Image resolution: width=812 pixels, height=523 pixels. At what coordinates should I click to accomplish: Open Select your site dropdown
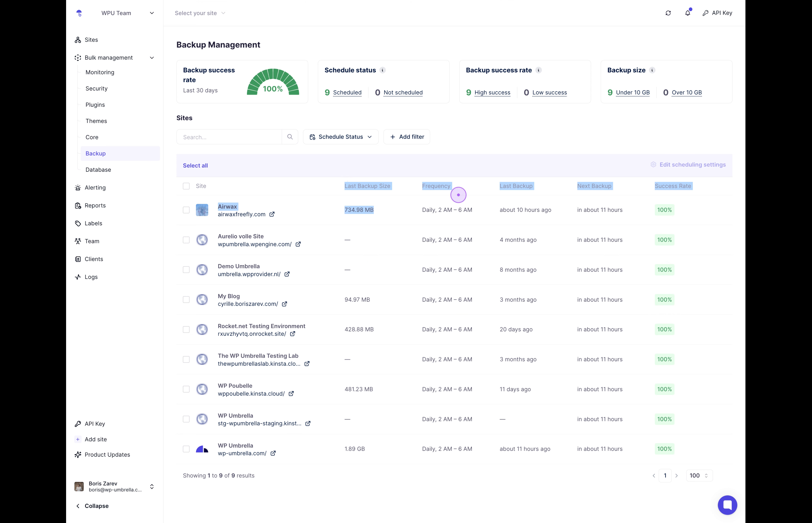(200, 13)
